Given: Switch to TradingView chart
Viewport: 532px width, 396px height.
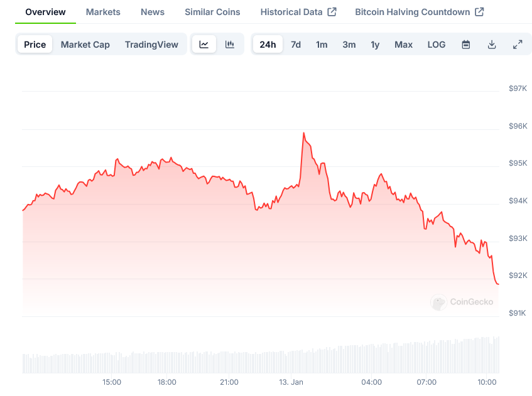Looking at the screenshot, I should pos(151,45).
